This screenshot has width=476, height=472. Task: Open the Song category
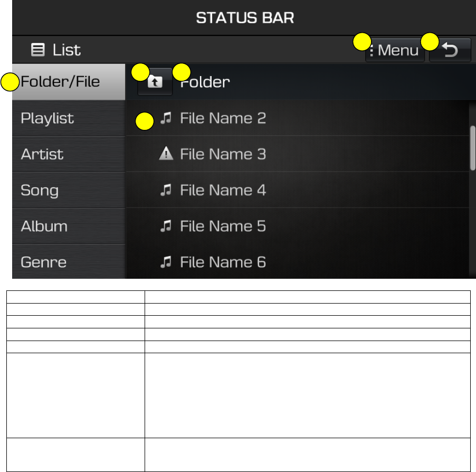69,190
